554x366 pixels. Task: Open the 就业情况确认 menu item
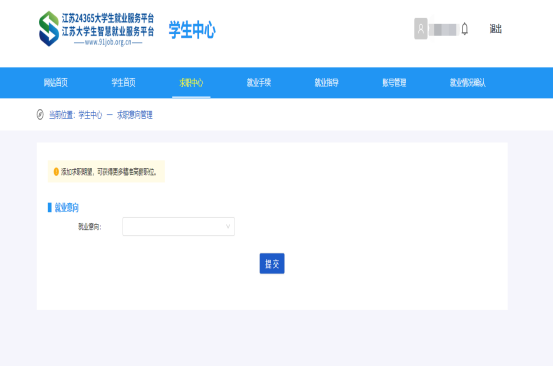467,83
